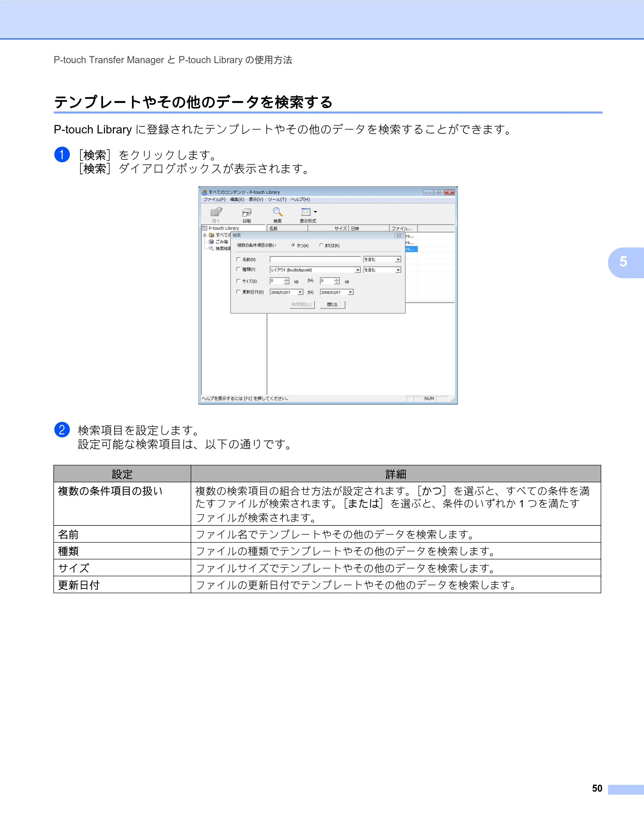
Task: Click the P-touch Library title bar app icon
Action: (x=205, y=192)
